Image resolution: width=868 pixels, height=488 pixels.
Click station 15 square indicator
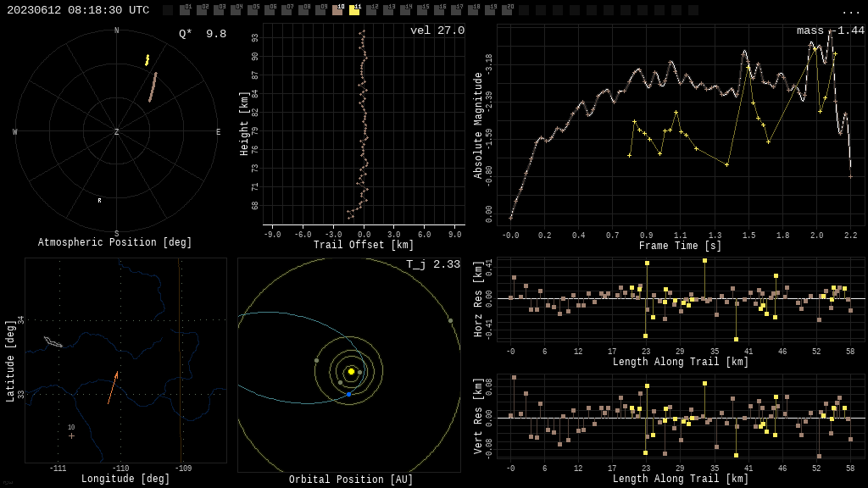tap(422, 10)
